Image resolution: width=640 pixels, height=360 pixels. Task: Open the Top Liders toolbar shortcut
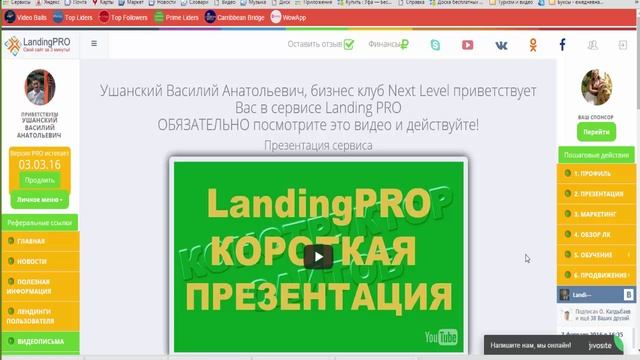click(x=73, y=18)
